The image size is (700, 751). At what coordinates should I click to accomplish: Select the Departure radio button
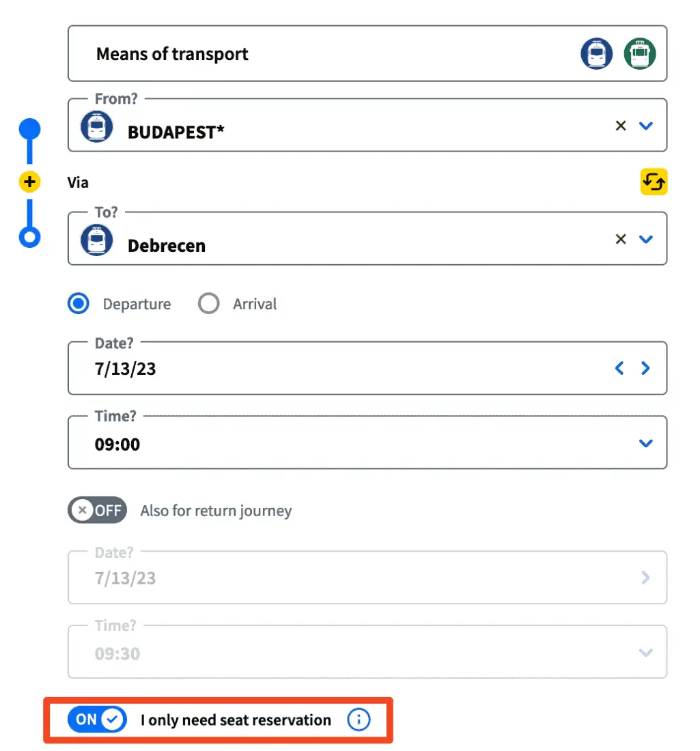[x=79, y=304]
